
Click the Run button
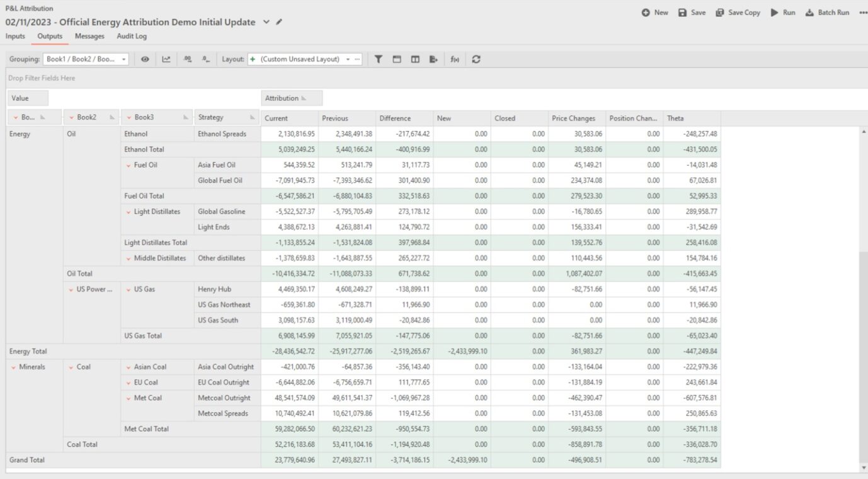pos(782,13)
